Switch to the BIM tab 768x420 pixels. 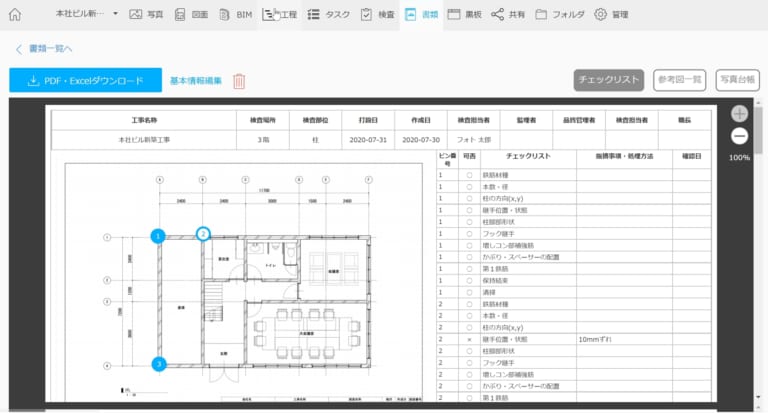point(237,15)
